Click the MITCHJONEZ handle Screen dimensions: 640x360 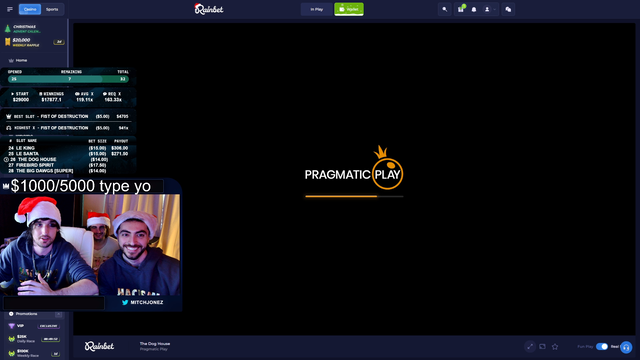tap(147, 302)
